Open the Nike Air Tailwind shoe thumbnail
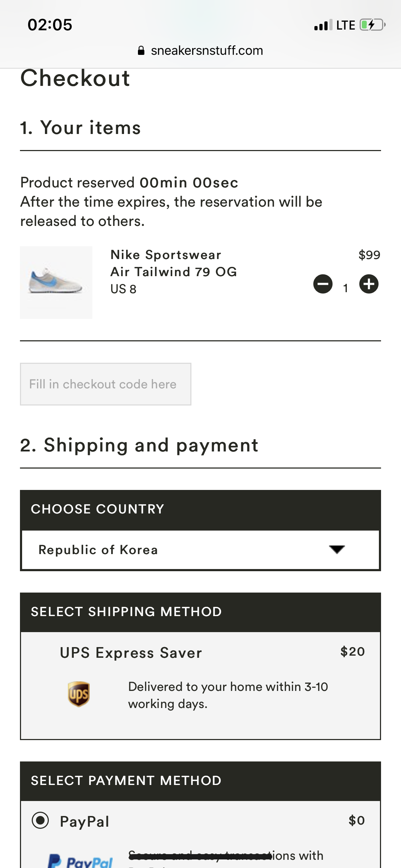The width and height of the screenshot is (401, 868). (x=56, y=282)
